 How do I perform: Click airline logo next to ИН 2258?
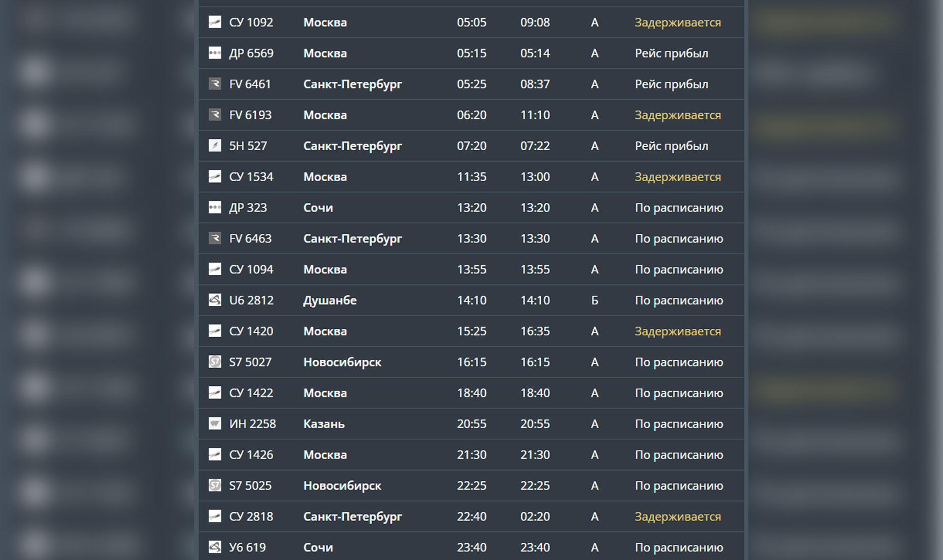pyautogui.click(x=215, y=424)
